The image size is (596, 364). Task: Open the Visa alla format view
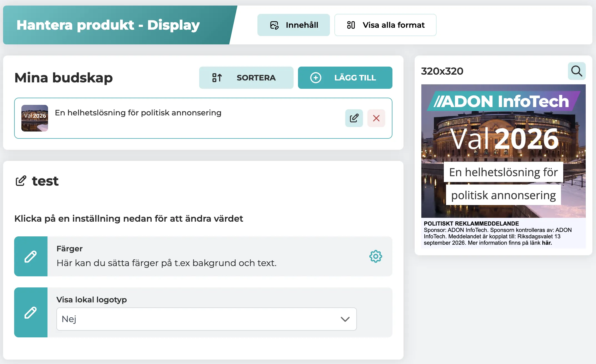coord(385,25)
